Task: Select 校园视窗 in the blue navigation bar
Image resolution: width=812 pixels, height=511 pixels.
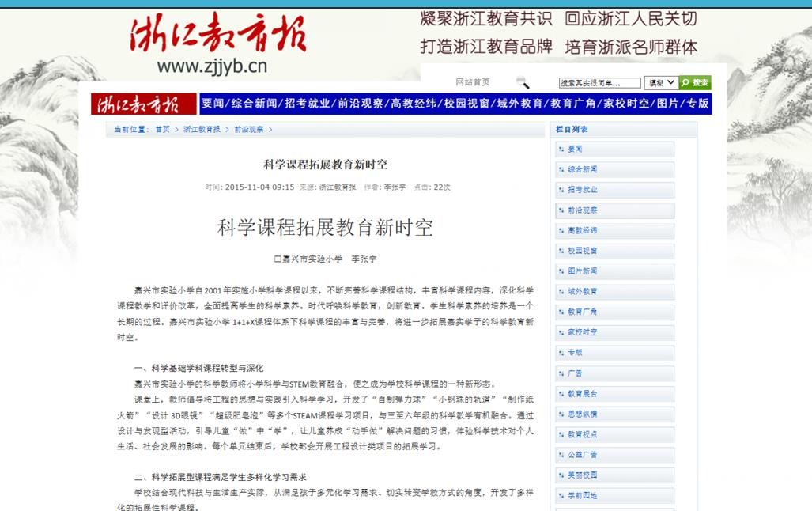Action: (467, 103)
